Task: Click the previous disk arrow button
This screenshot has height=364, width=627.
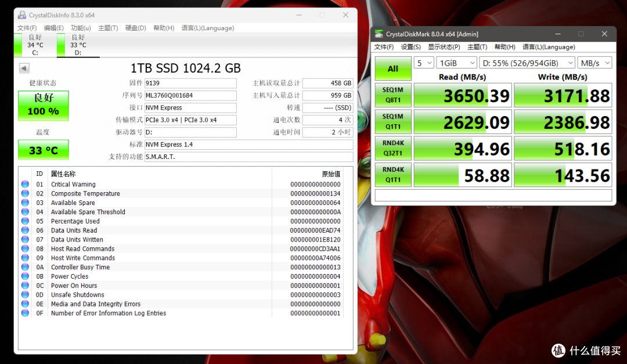Action: click(24, 68)
